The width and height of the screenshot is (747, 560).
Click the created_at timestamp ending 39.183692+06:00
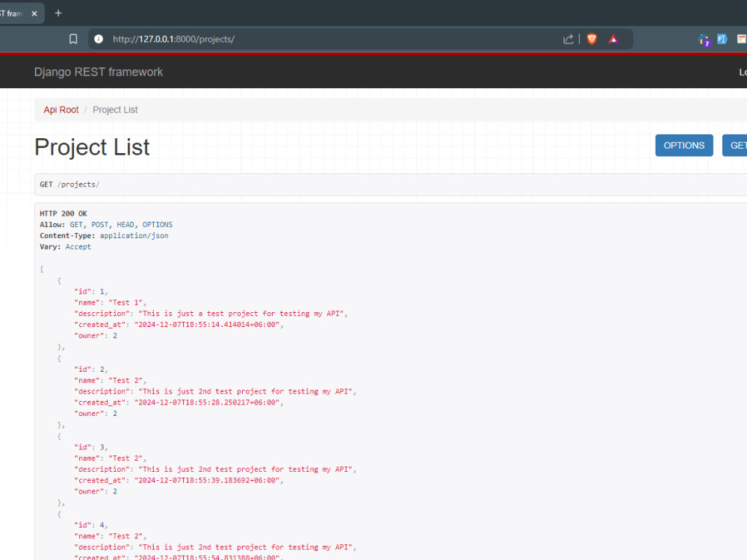(208, 480)
